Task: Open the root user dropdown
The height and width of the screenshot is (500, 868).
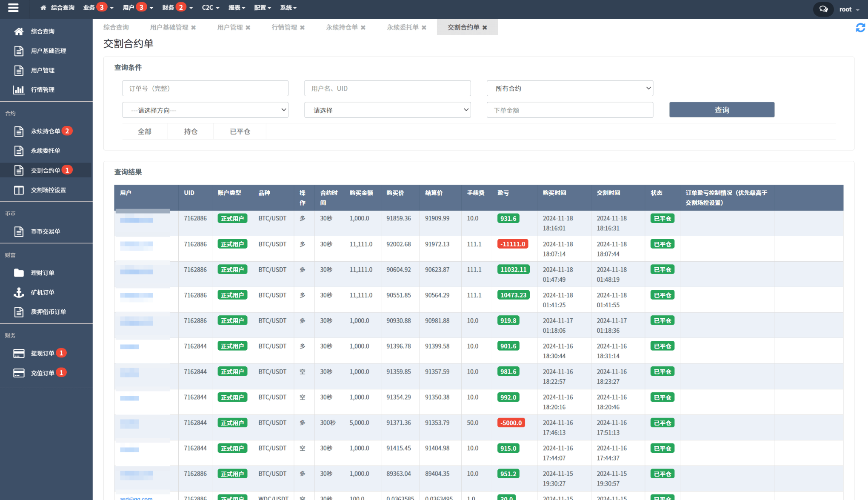Action: tap(849, 9)
